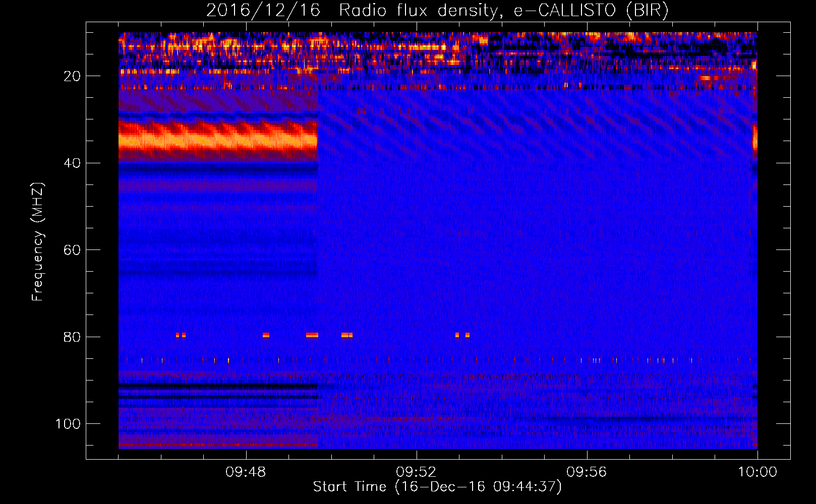Click the 'Start Time (16-Dec-16 09:44:37)' label
816x504 pixels.
point(437,487)
